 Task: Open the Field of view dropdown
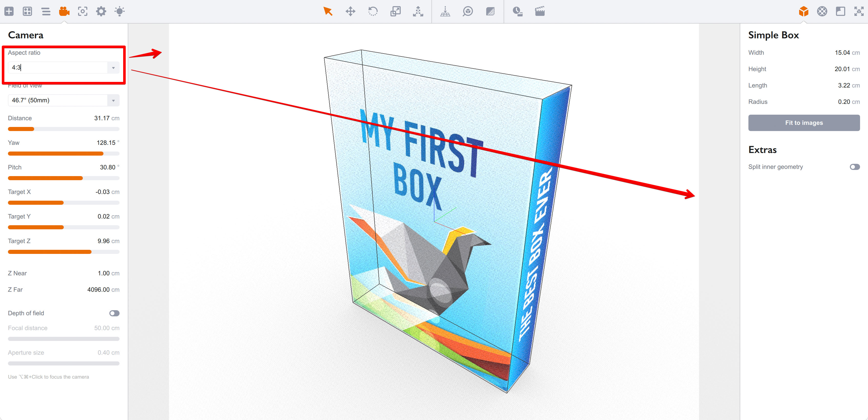click(113, 100)
